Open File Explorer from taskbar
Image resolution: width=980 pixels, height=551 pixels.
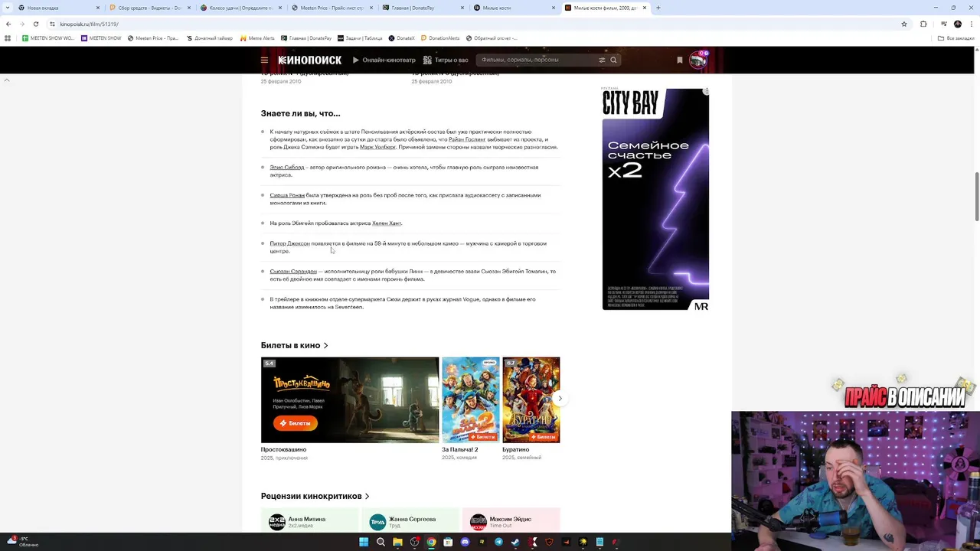[x=397, y=542]
